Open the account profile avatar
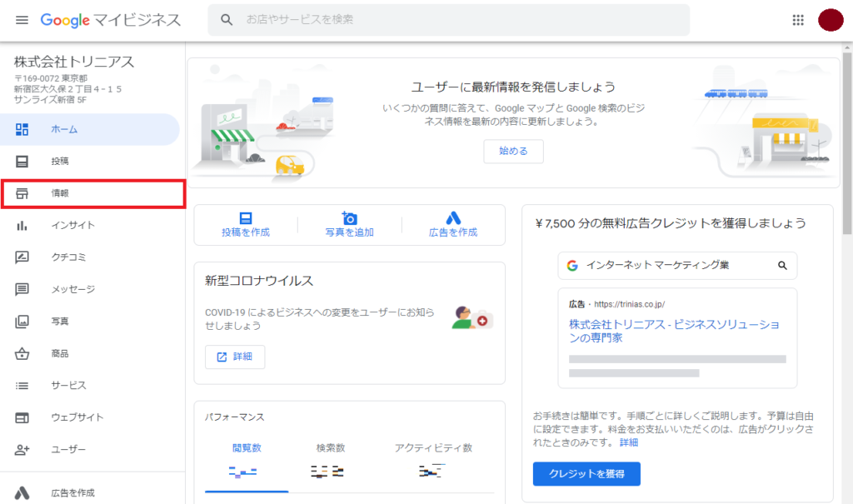The image size is (853, 504). click(831, 20)
